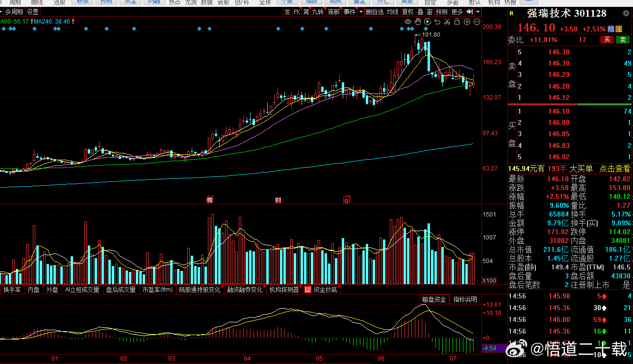This screenshot has width=633, height=364.
Task: Toggle the eye visibility icon above chart
Action: pyautogui.click(x=408, y=22)
